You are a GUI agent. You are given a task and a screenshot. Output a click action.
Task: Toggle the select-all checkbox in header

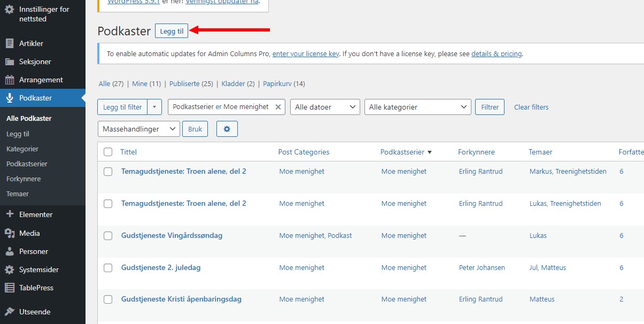108,152
